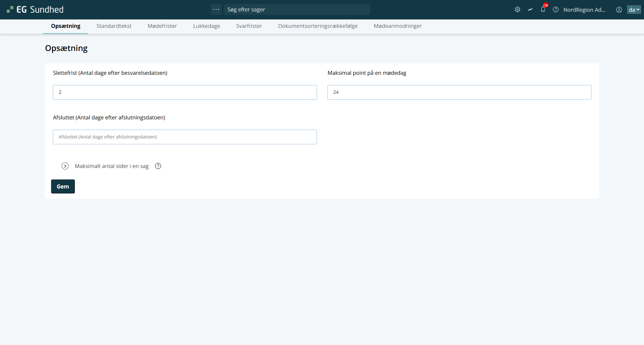
Task: Open the 'da' language dropdown
Action: tap(634, 10)
